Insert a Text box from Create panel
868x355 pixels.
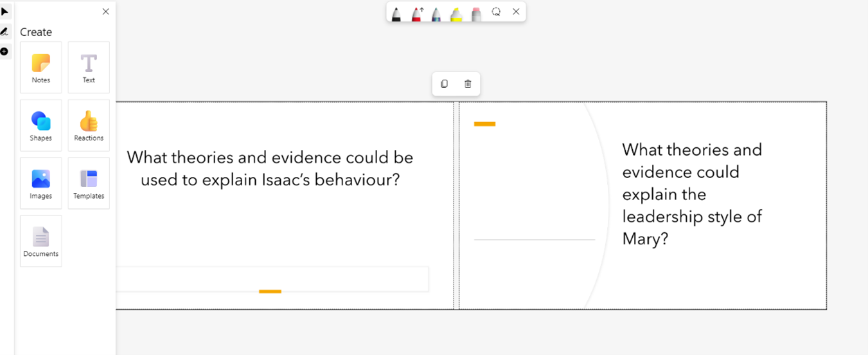tap(89, 68)
